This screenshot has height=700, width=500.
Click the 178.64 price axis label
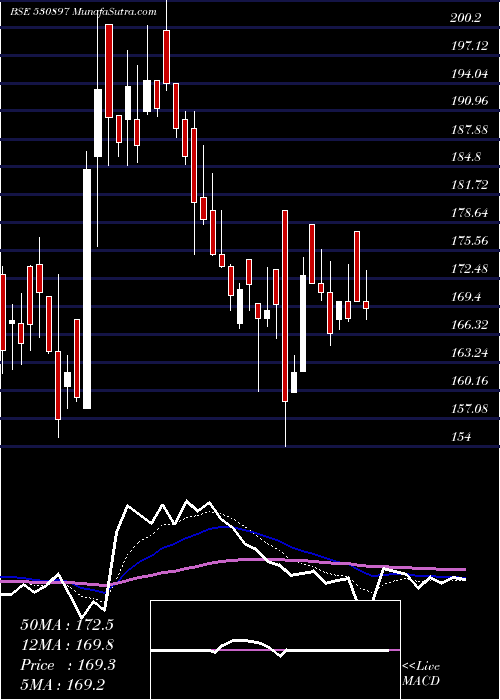[469, 213]
